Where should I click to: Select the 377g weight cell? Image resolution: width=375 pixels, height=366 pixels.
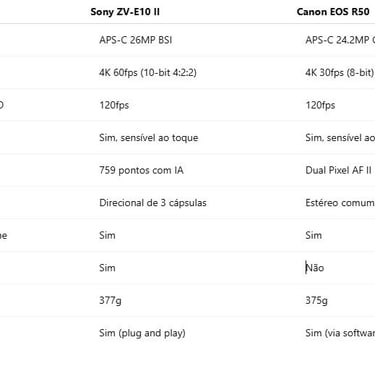click(x=110, y=301)
